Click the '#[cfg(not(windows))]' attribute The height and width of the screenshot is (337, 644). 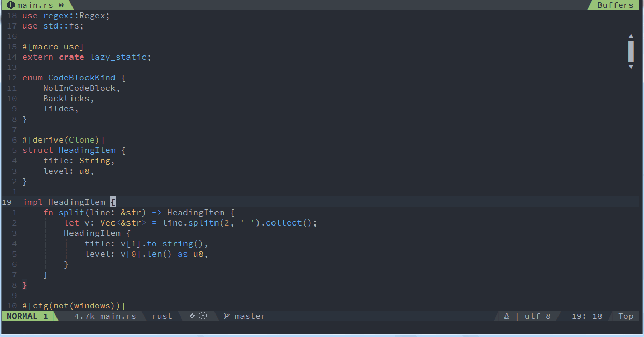[x=74, y=306]
